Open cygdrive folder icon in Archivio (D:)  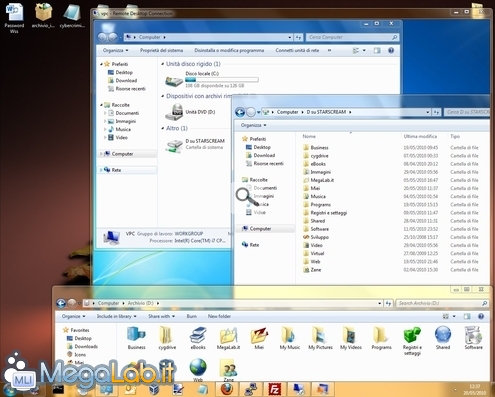(167, 338)
